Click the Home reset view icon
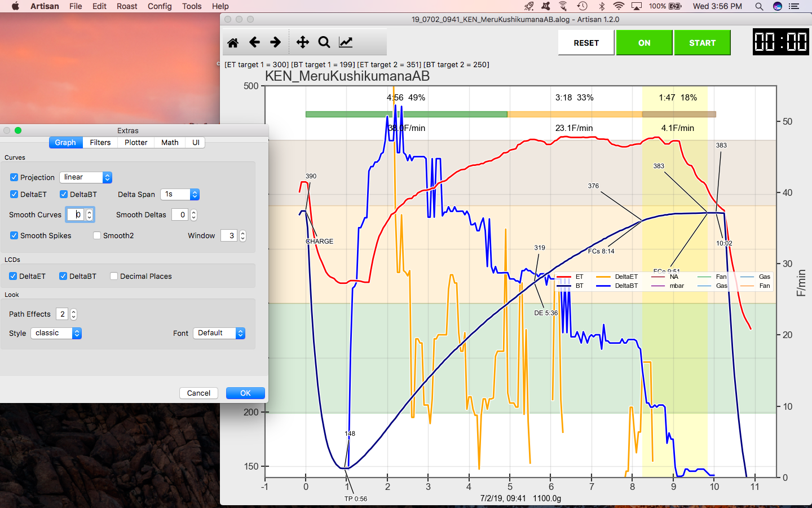This screenshot has height=508, width=812. 233,42
